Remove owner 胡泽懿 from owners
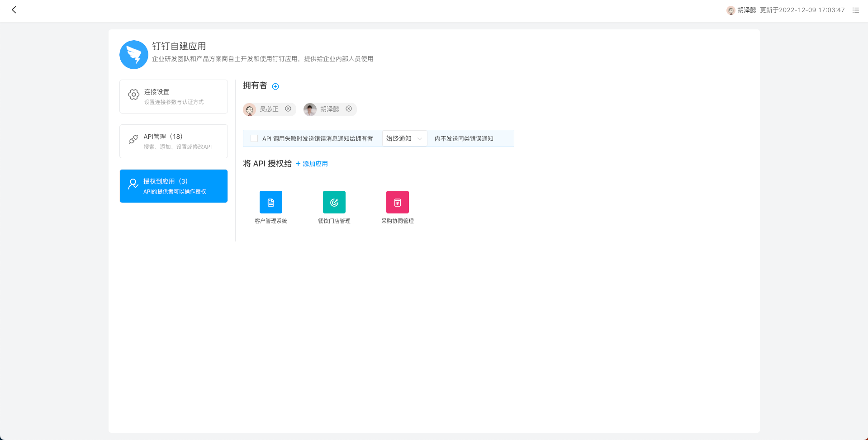The image size is (868, 440). [x=349, y=109]
